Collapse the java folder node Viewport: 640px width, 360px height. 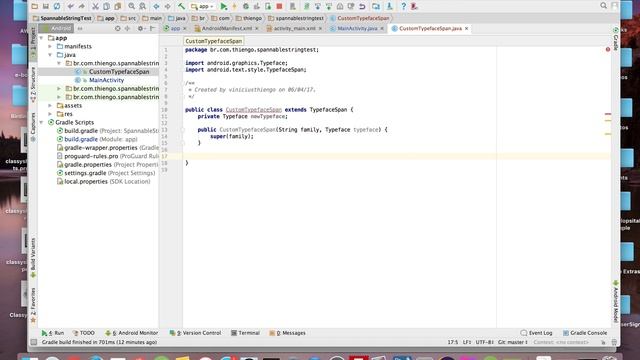tap(50, 55)
